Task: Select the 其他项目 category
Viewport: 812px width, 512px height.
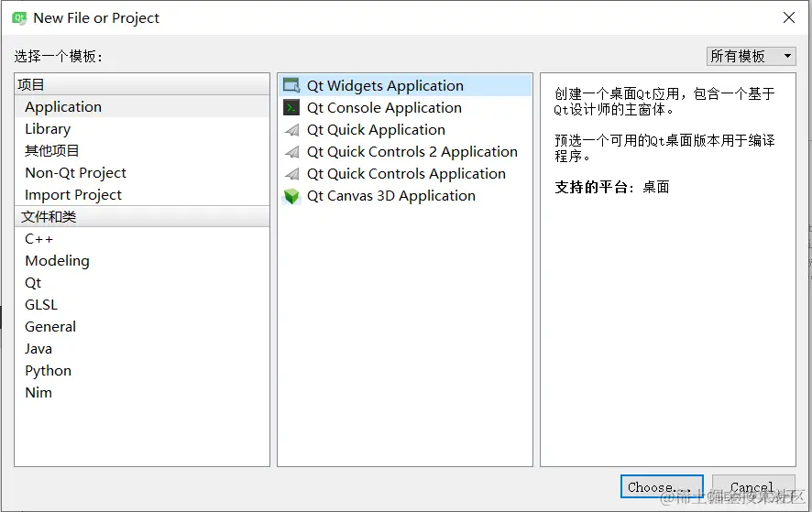Action: pyautogui.click(x=142, y=150)
